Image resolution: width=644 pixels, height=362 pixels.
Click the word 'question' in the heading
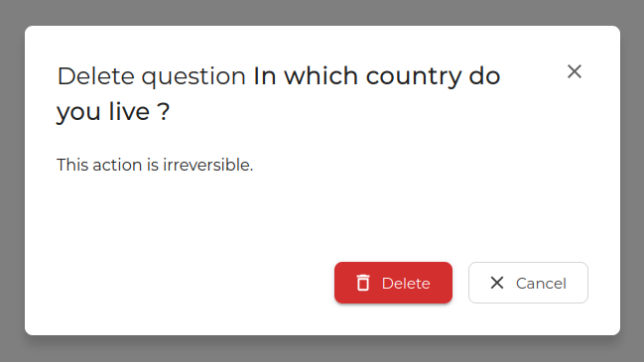coord(193,78)
